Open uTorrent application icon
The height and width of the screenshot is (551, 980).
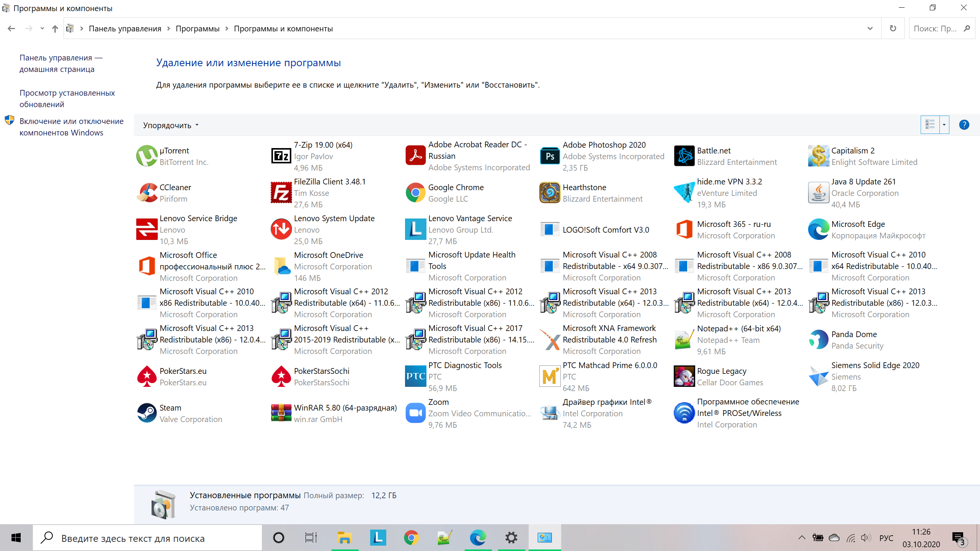pyautogui.click(x=146, y=155)
